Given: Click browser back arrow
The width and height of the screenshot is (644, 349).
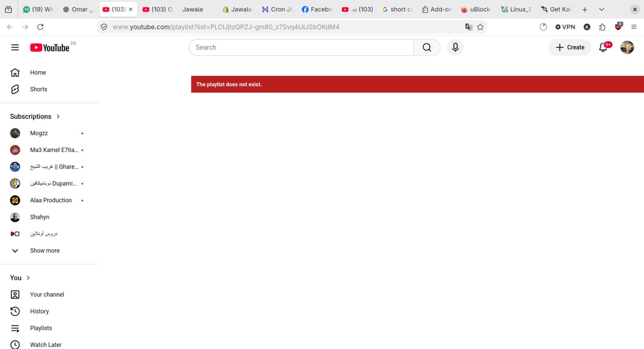Looking at the screenshot, I should (x=10, y=27).
